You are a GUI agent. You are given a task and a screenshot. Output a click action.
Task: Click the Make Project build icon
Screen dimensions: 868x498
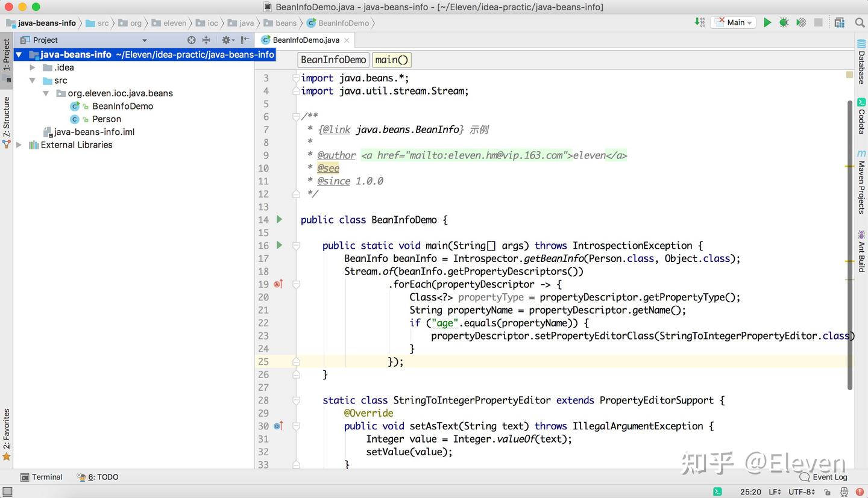(699, 22)
